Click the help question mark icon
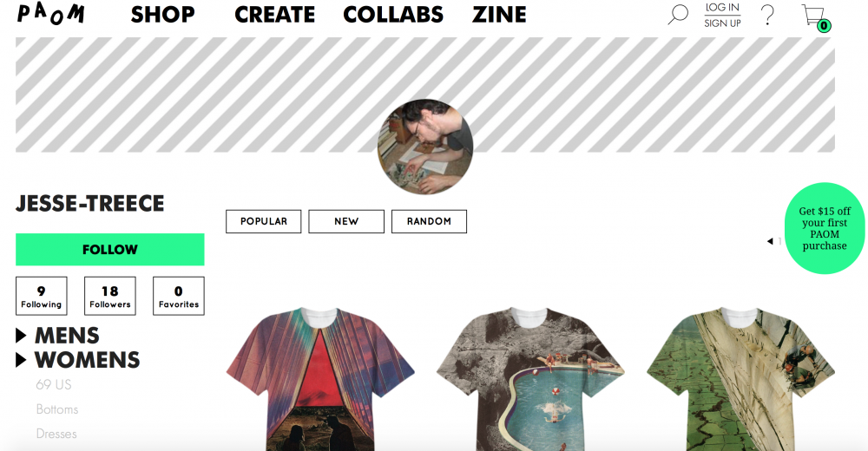Viewport: 868px width, 451px height. [767, 15]
